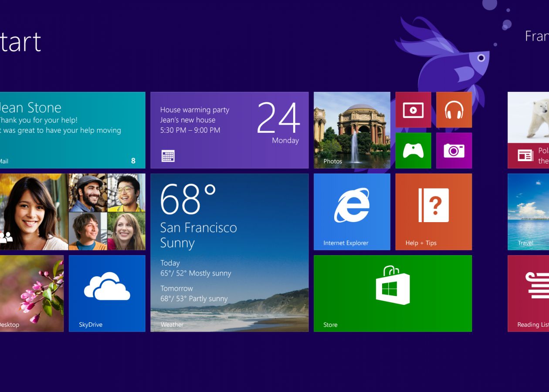
Task: Open the Weather tile showing San Francisco
Action: click(x=230, y=253)
